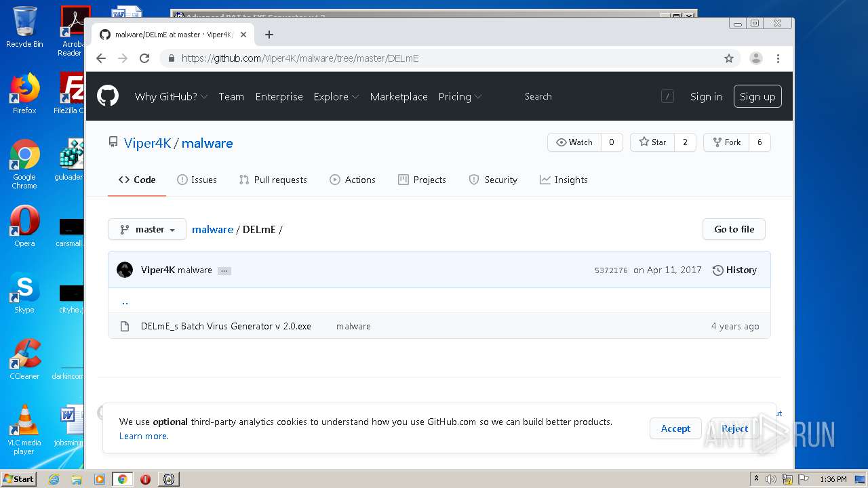Star the malware repository
Image resolution: width=868 pixels, height=488 pixels.
click(x=652, y=142)
